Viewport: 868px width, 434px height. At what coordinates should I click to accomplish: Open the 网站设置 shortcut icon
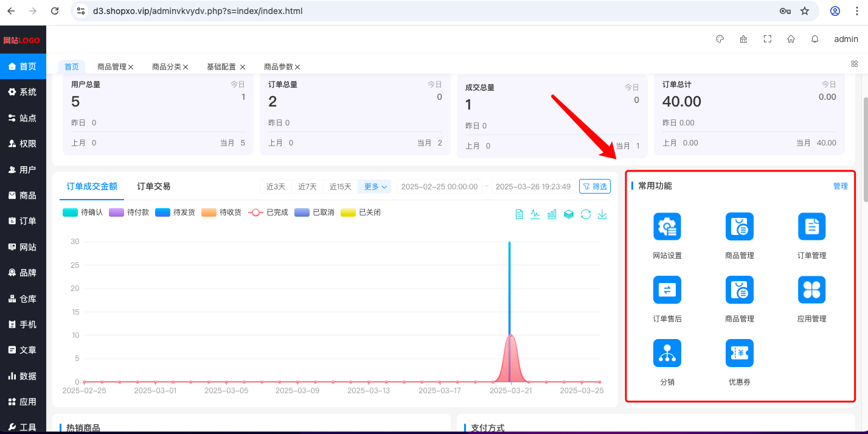coord(667,226)
